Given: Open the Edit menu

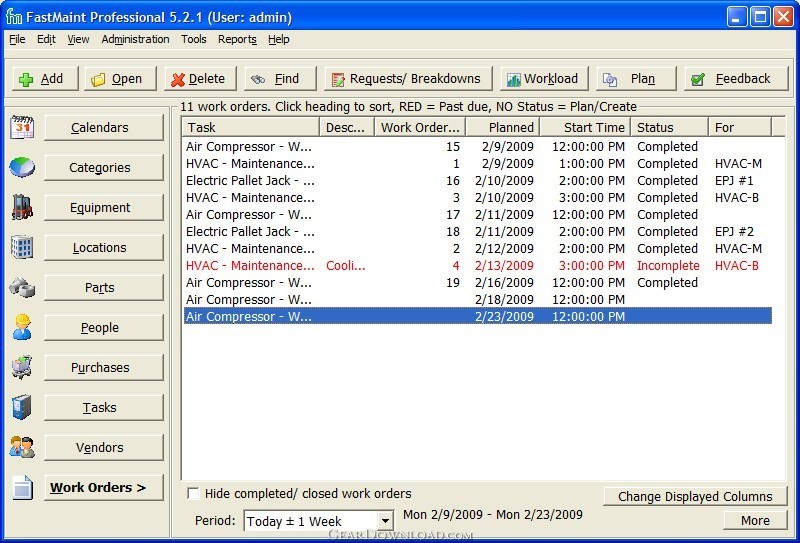Looking at the screenshot, I should click(46, 39).
